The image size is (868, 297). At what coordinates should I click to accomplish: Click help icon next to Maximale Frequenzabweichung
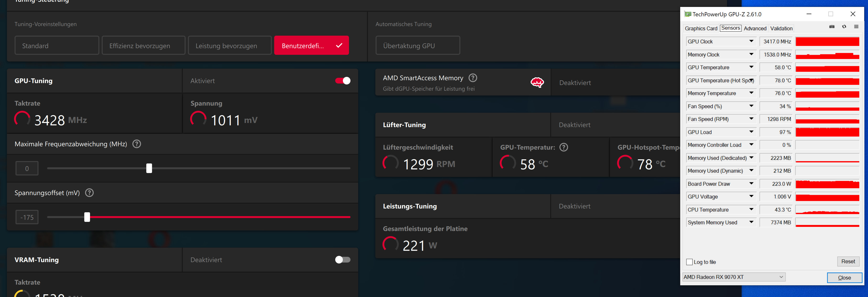pos(136,144)
